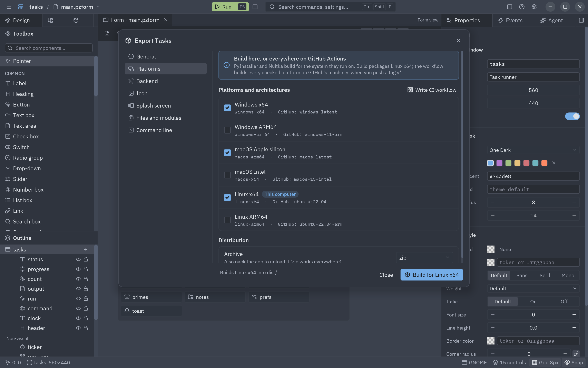This screenshot has height=368, width=588.
Task: Click the primes component on the form
Action: point(151,297)
